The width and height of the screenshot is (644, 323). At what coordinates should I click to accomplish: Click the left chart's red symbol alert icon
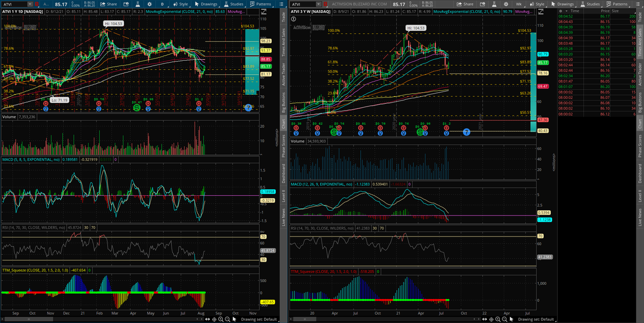pos(36,4)
